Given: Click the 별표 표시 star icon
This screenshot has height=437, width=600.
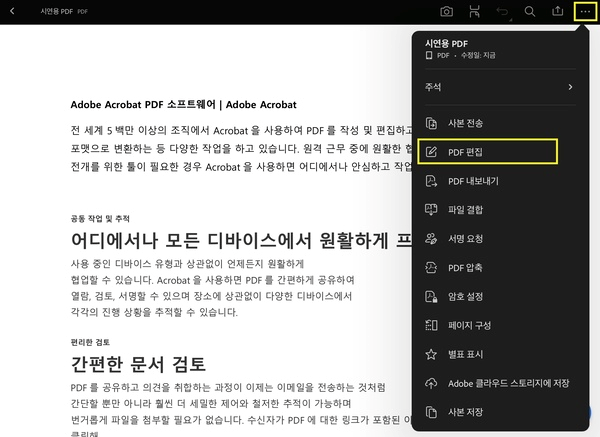Looking at the screenshot, I should [x=431, y=354].
